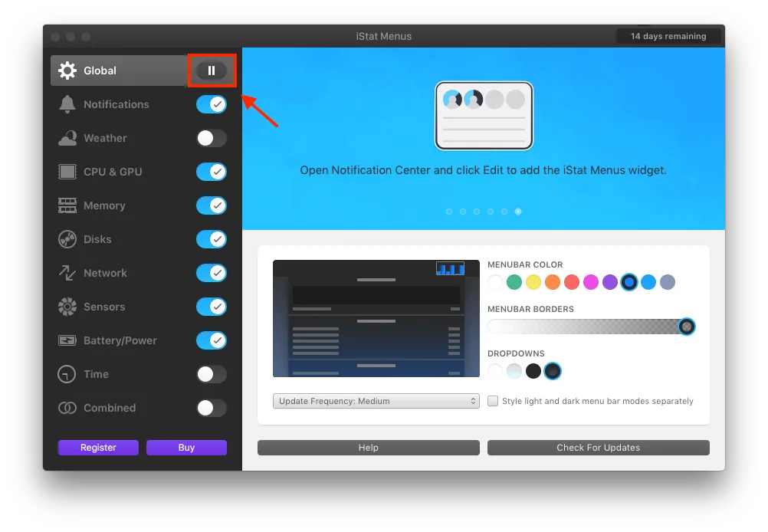This screenshot has height=532, width=768.
Task: Open the Weather cloud icon
Action: [67, 138]
